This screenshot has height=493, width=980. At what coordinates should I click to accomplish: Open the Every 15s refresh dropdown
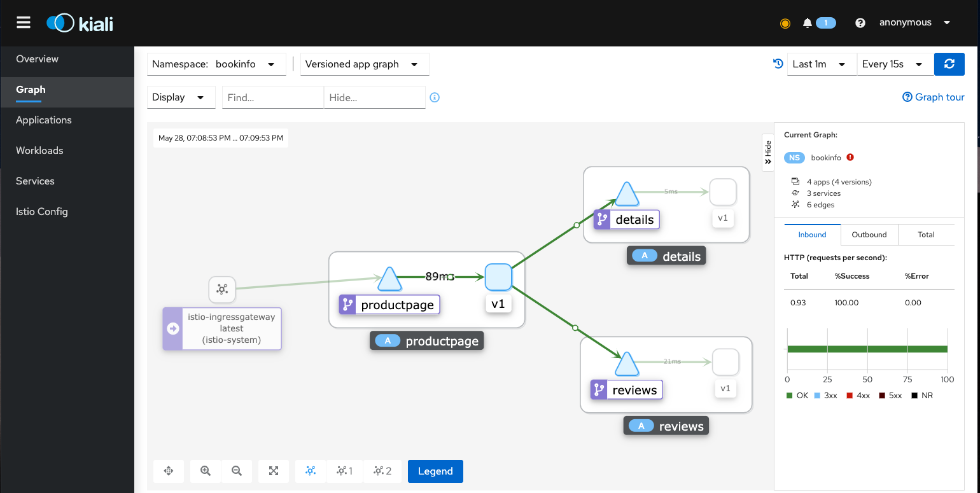pyautogui.click(x=895, y=64)
